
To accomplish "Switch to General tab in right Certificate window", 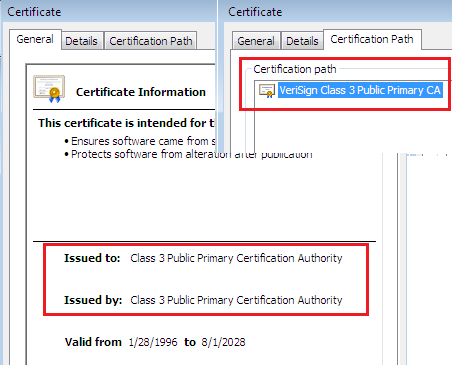I will [x=256, y=41].
